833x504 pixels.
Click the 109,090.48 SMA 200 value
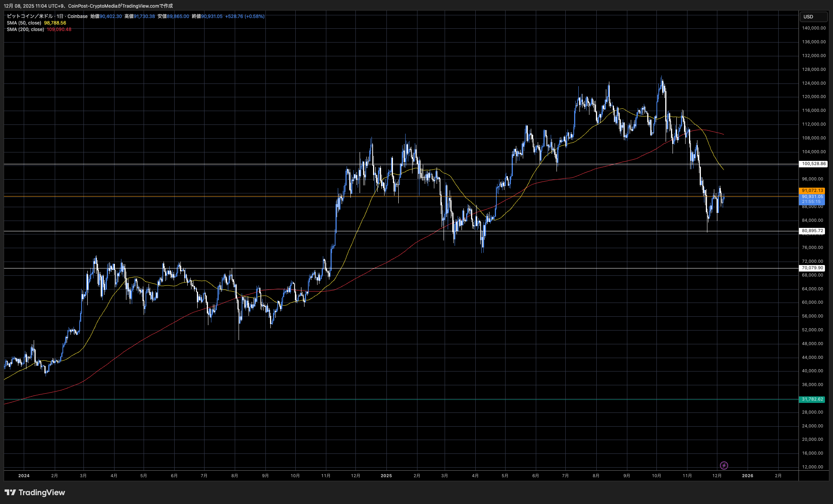[59, 29]
